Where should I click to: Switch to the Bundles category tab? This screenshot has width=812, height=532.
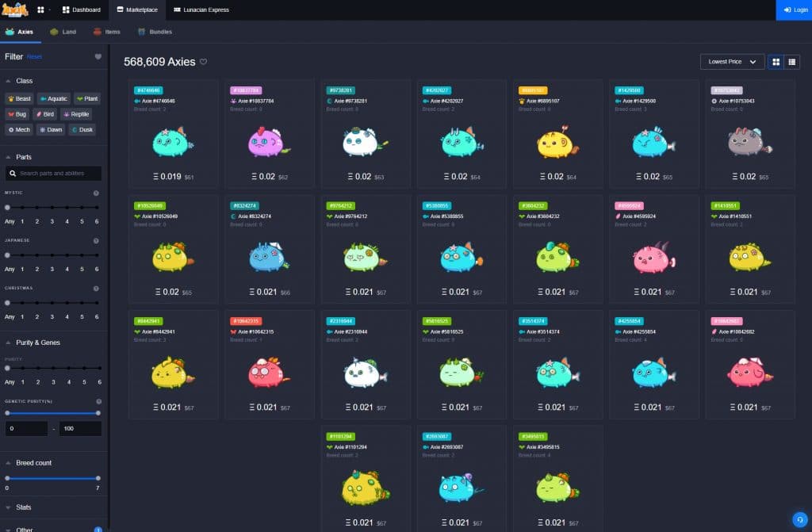[155, 33]
